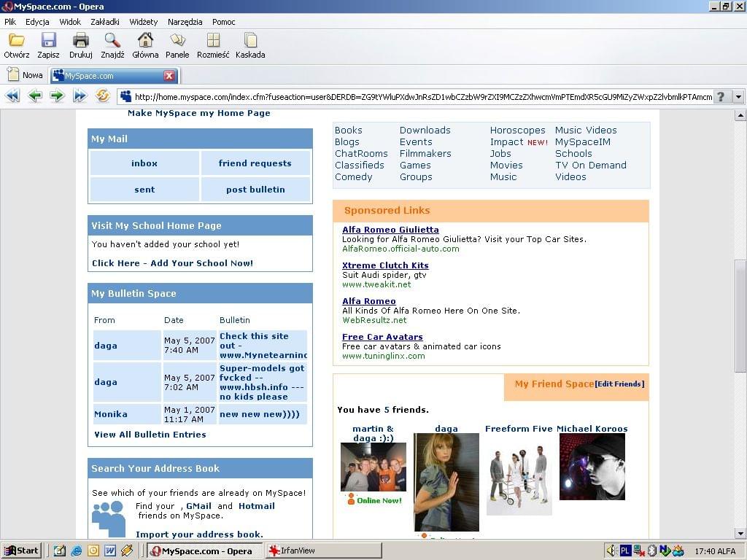Screen dimensions: 747x560
Task: Go forward with the right green arrow
Action: (57, 96)
